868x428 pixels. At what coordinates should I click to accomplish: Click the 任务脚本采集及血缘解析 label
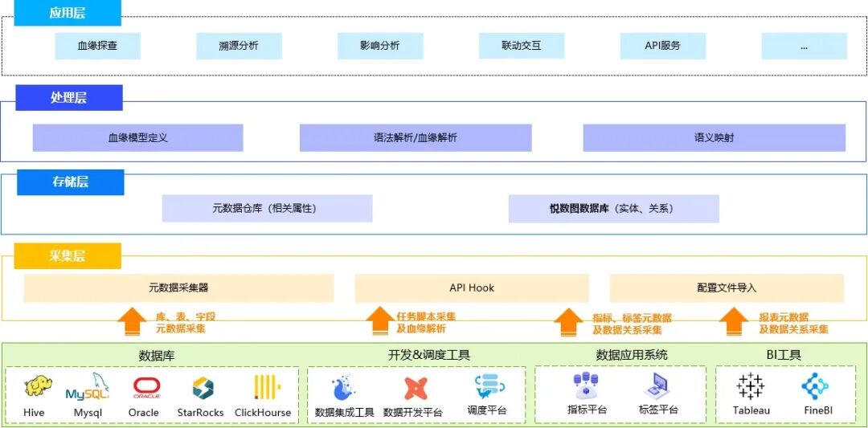tap(426, 323)
